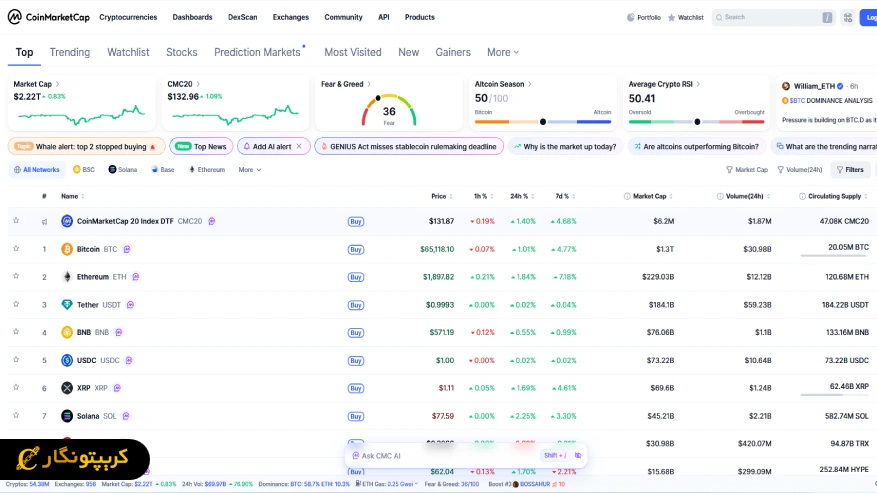The height and width of the screenshot is (493, 877).
Task: Switch to the Trending tab
Action: (70, 52)
